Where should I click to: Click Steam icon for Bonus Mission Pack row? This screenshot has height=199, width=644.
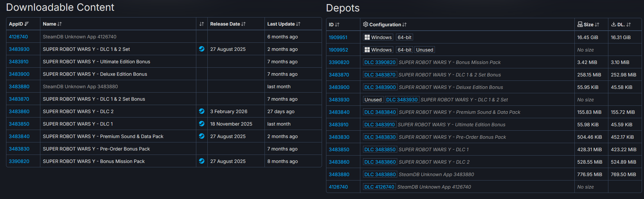point(202,161)
